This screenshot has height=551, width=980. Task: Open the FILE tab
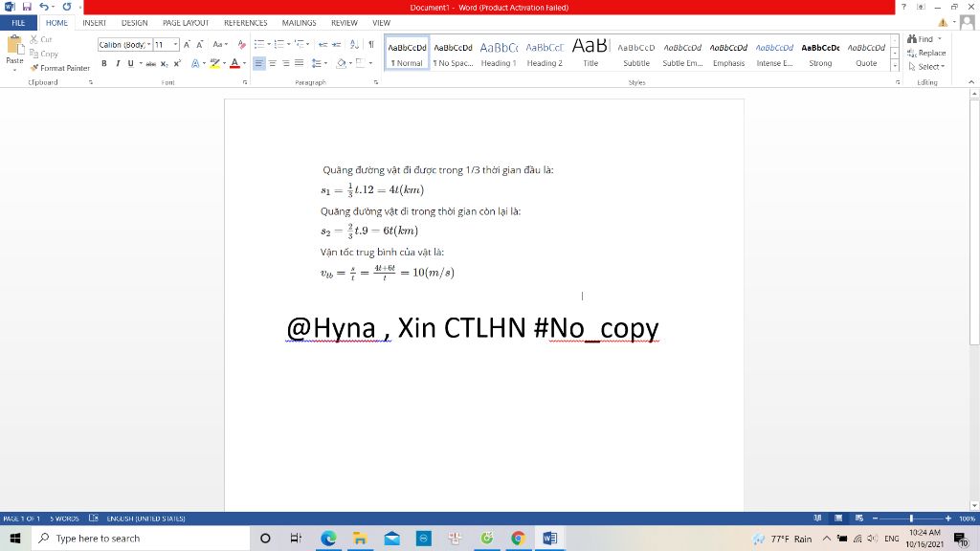(19, 23)
